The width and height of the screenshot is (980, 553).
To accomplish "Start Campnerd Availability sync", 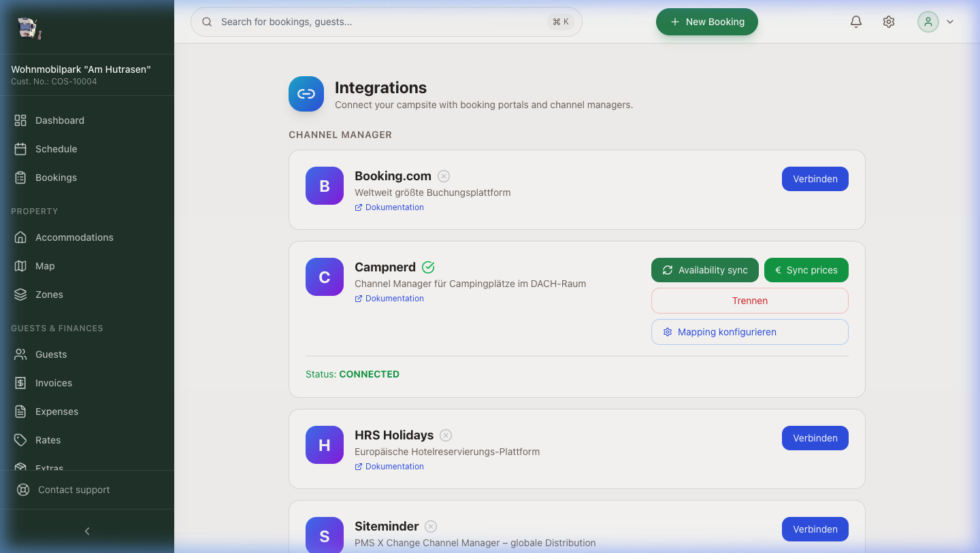I will [705, 270].
